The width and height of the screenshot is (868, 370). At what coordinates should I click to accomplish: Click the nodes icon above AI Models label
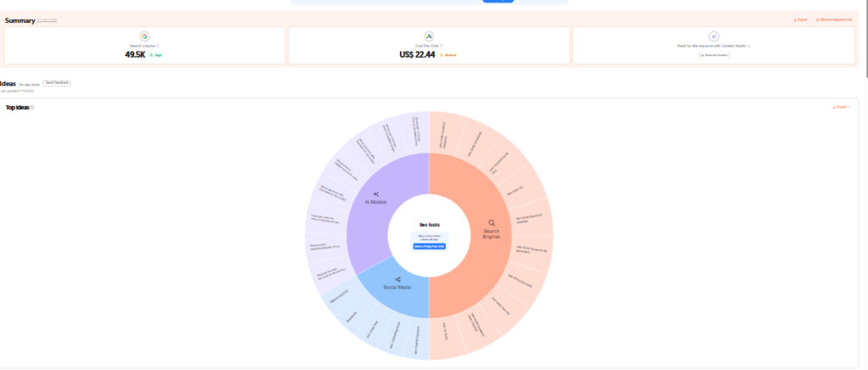click(376, 194)
